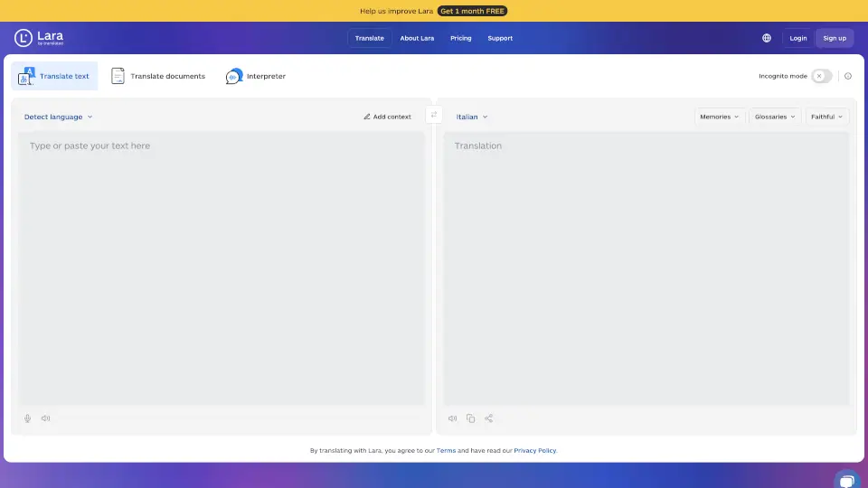
Task: Click the Sign up button
Action: pyautogui.click(x=835, y=38)
